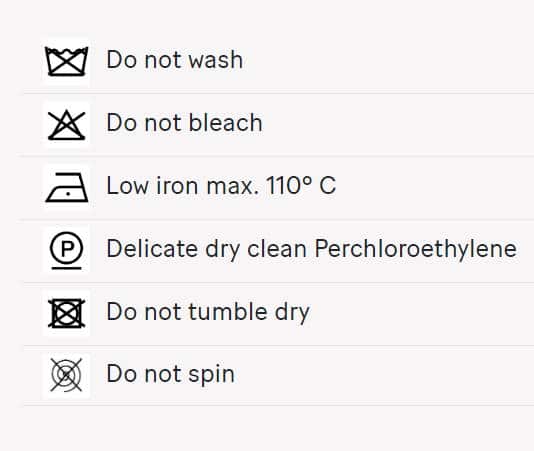Click the crossed-out washtub icon

coord(66,61)
